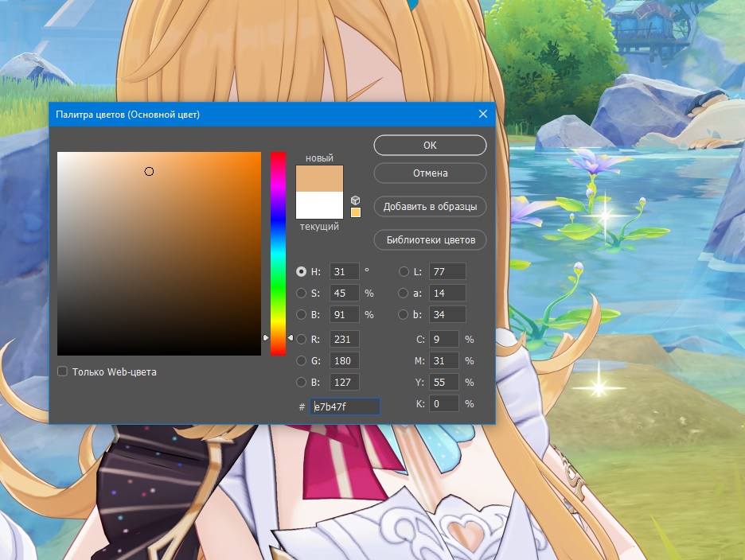Enable the Только Web-цвета checkbox
This screenshot has width=745, height=560.
point(62,371)
